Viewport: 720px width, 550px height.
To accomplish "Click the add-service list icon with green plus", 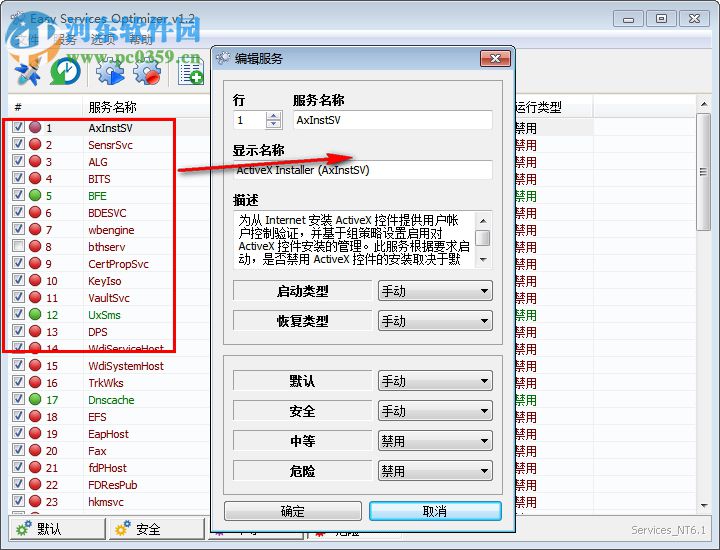I will [191, 73].
